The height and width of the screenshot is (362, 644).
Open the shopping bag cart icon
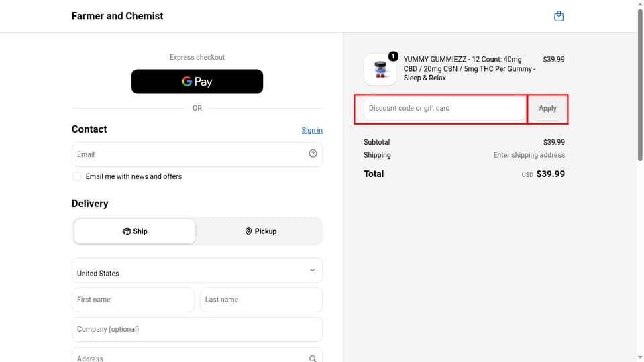(x=559, y=16)
